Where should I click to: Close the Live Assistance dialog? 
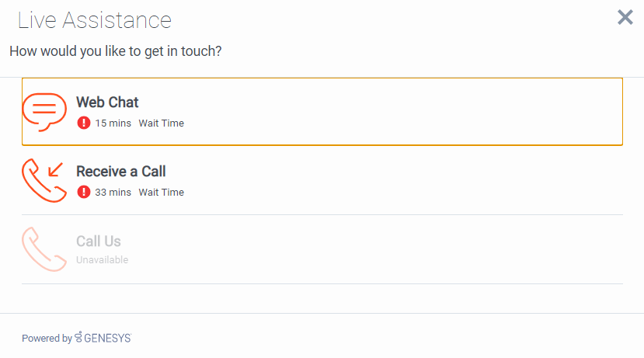[625, 17]
